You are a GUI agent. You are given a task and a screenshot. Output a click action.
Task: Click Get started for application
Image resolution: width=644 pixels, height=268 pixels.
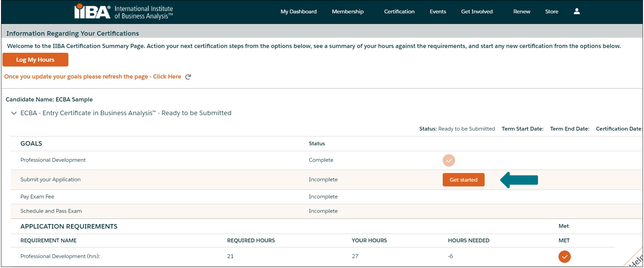coord(464,180)
